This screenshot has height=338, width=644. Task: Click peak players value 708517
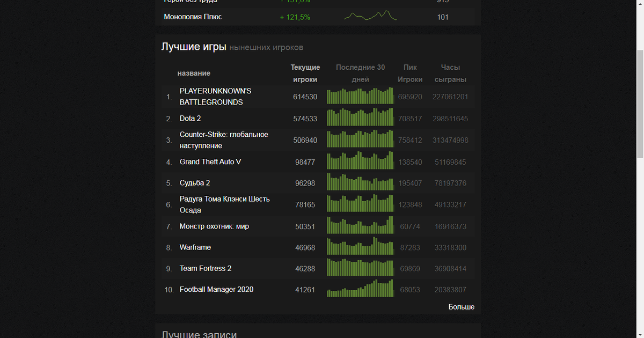410,119
